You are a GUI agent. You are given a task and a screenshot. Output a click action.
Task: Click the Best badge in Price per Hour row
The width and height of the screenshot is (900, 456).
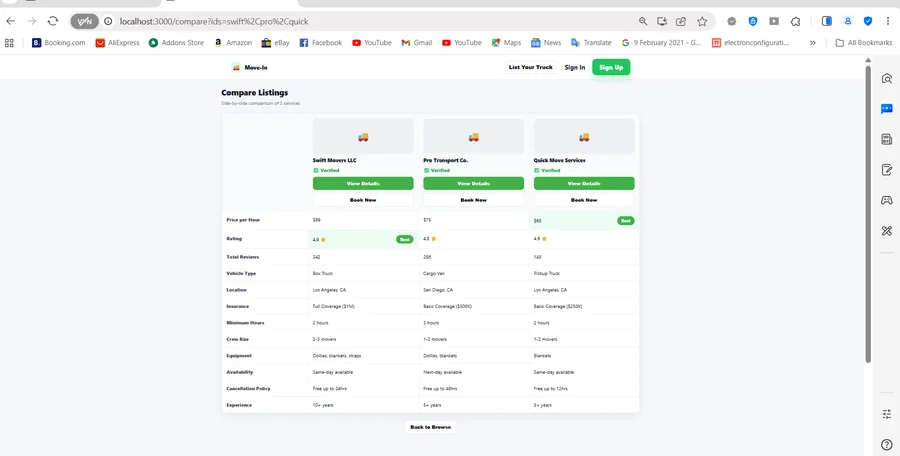pos(626,221)
